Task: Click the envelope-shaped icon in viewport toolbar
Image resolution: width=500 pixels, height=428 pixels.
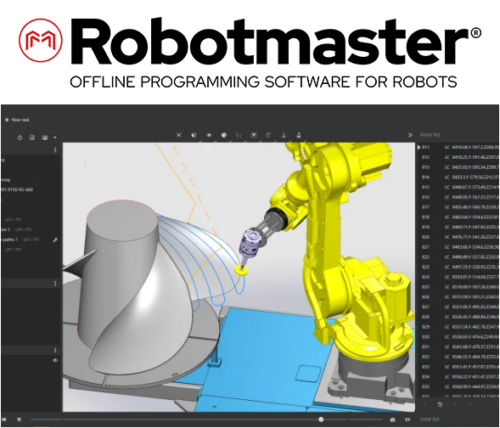Action: (254, 135)
